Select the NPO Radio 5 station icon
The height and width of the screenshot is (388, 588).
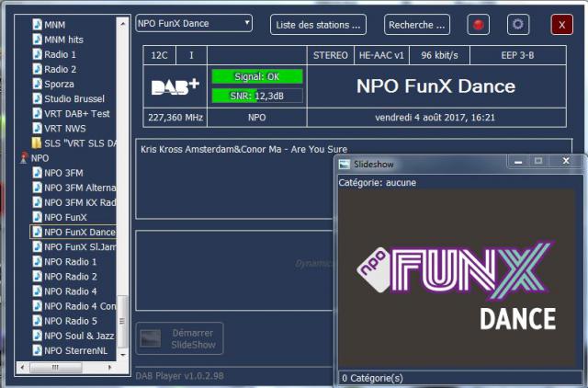tap(37, 321)
